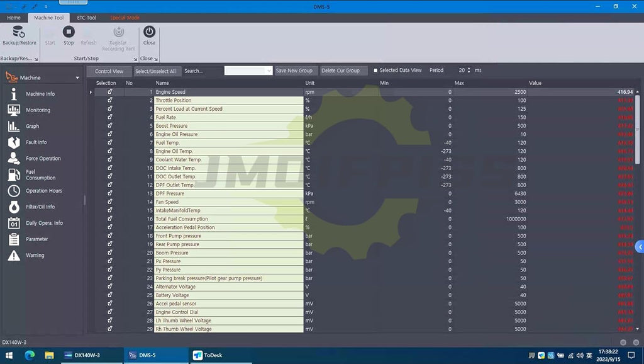Click Save New Group button
644x364 pixels.
click(294, 71)
